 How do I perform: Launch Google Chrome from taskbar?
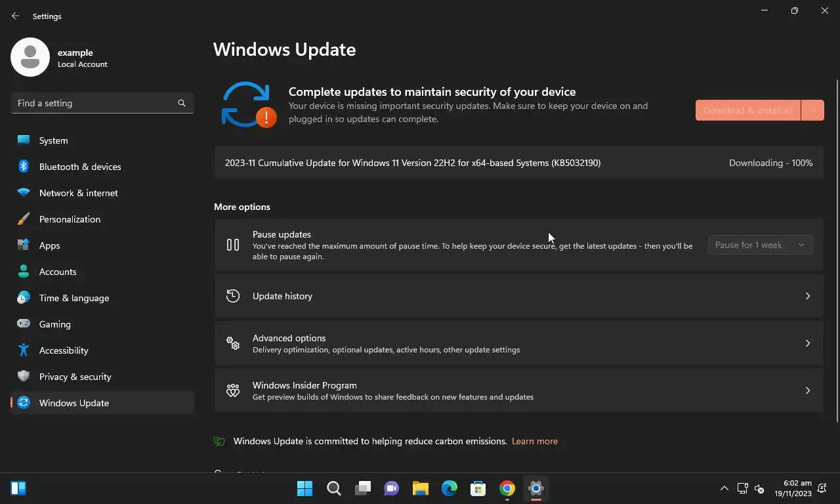point(507,488)
